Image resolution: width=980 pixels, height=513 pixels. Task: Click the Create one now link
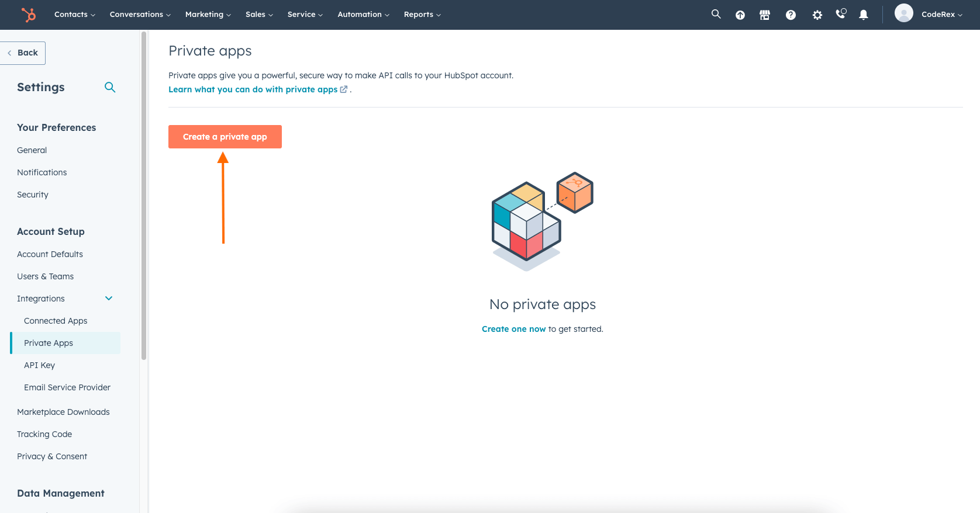[514, 329]
